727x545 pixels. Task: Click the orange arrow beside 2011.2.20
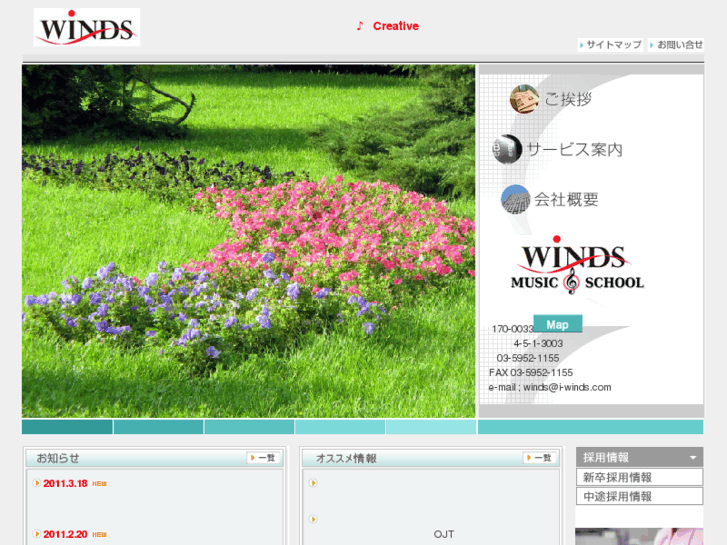pyautogui.click(x=37, y=534)
